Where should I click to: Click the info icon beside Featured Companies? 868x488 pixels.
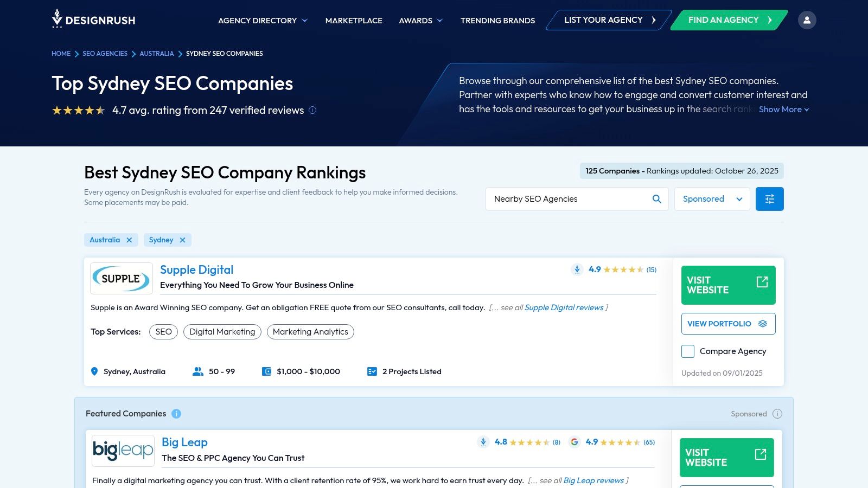pos(176,414)
